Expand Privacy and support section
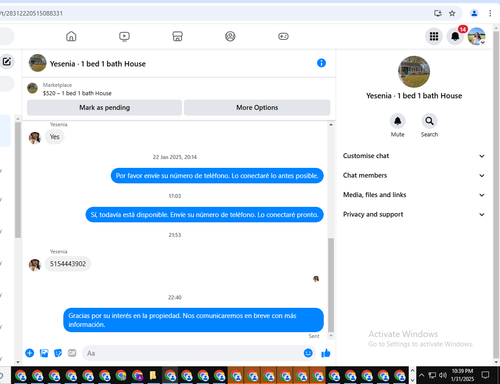This screenshot has width=500, height=384. (413, 214)
